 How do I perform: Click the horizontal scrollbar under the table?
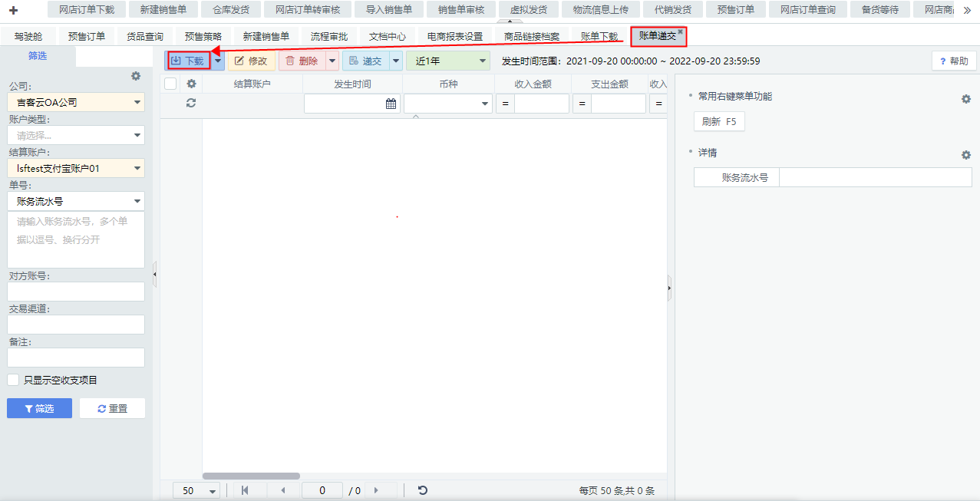(x=251, y=476)
